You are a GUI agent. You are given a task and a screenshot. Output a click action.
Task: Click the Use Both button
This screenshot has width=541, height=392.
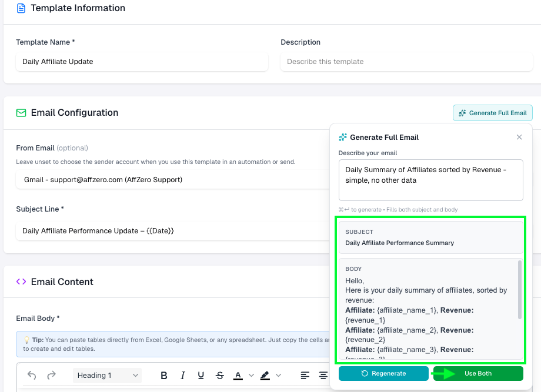click(478, 373)
